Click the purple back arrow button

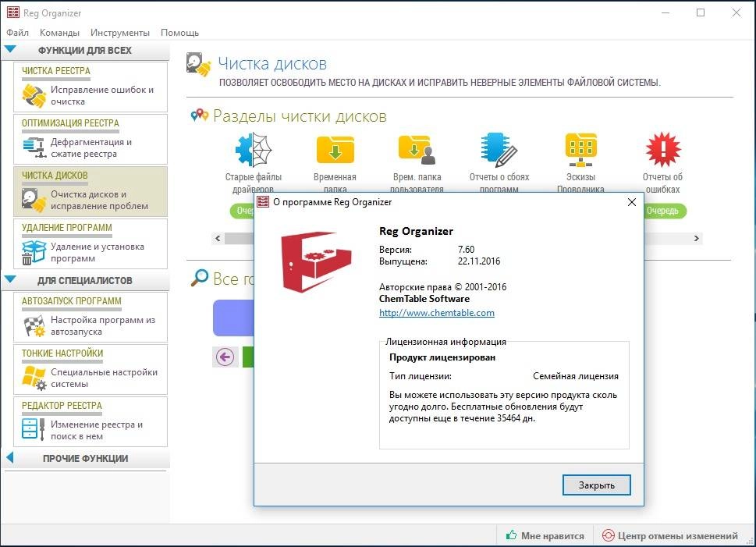tap(225, 357)
